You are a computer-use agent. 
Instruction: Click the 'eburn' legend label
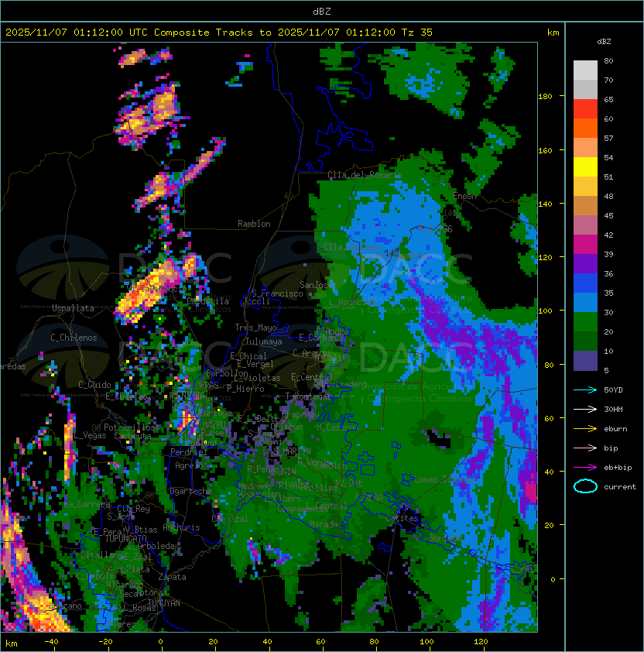(615, 429)
